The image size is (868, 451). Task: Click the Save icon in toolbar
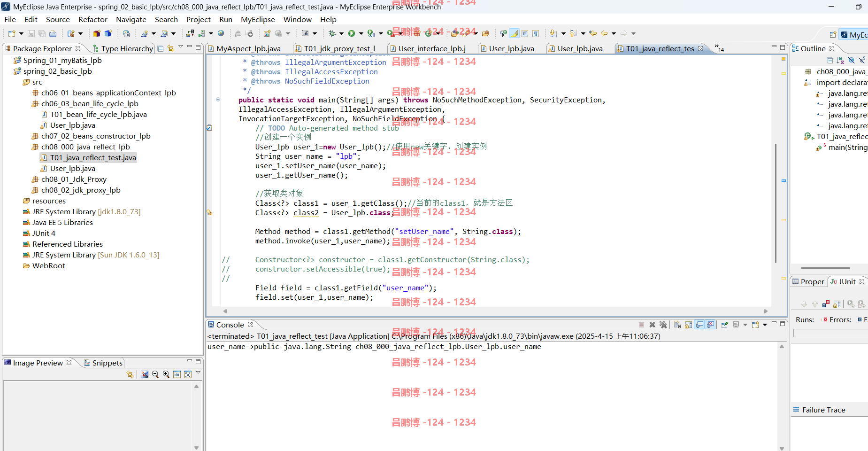pos(31,33)
